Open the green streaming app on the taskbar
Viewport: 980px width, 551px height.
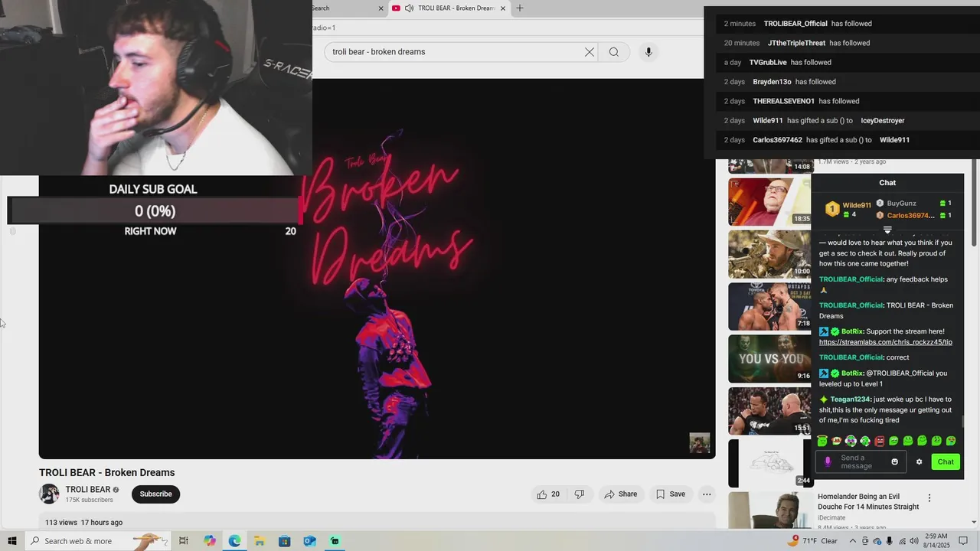tap(335, 541)
